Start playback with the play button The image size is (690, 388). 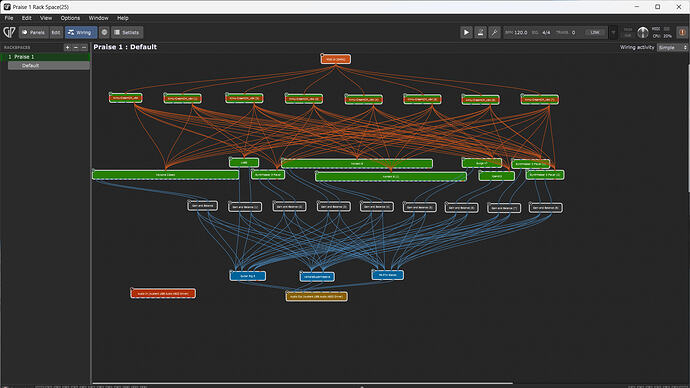point(466,32)
